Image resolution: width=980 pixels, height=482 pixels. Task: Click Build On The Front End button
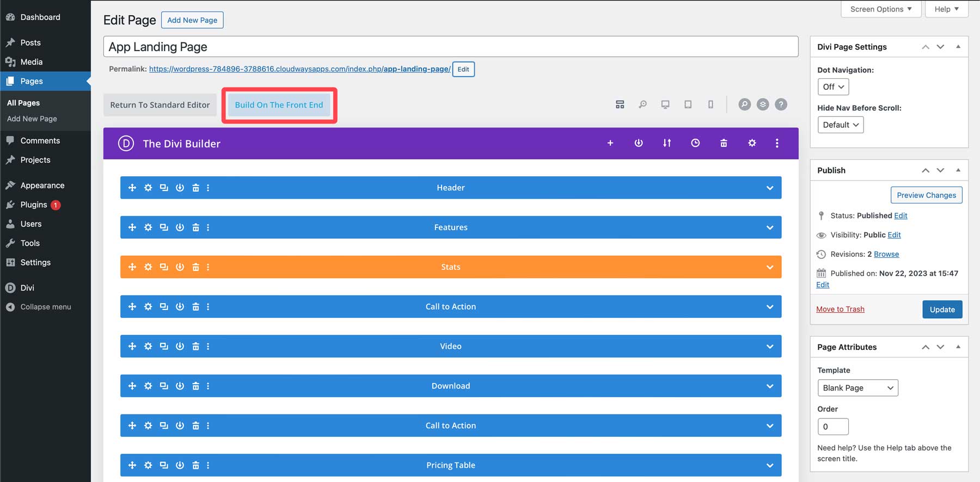(x=279, y=105)
